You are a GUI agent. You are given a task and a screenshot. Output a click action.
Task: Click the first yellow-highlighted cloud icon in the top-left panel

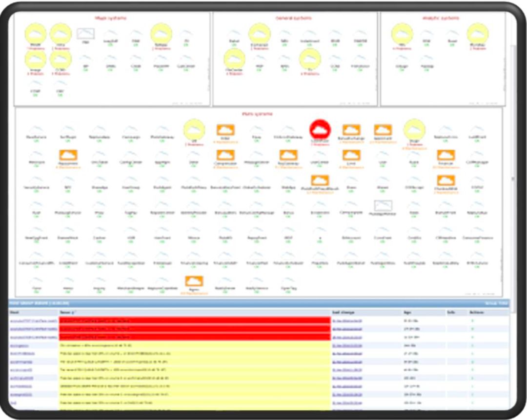point(36,34)
